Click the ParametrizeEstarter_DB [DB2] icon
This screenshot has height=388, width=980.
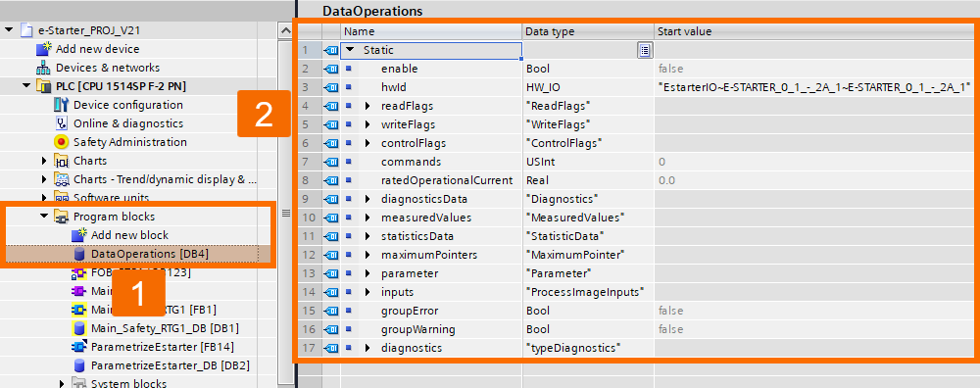click(79, 364)
